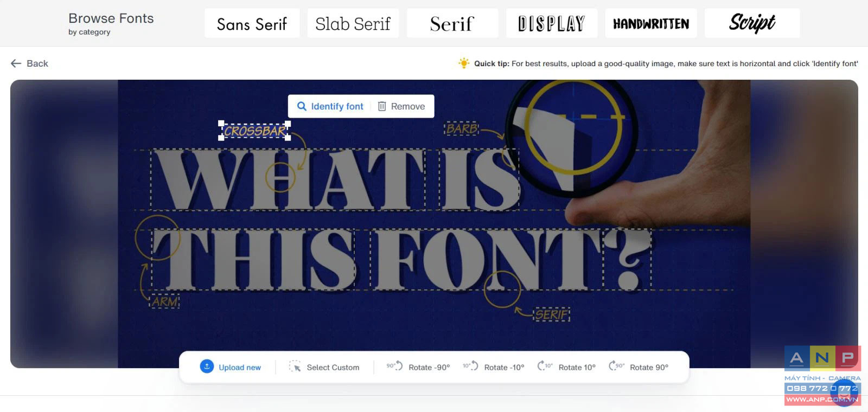This screenshot has width=868, height=412.
Task: Click the SERIF label selection box
Action: (x=552, y=314)
